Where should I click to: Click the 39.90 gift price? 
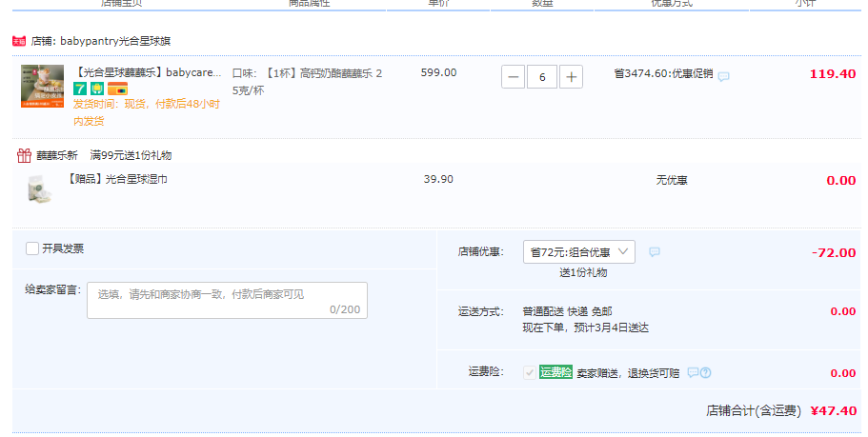(x=438, y=179)
